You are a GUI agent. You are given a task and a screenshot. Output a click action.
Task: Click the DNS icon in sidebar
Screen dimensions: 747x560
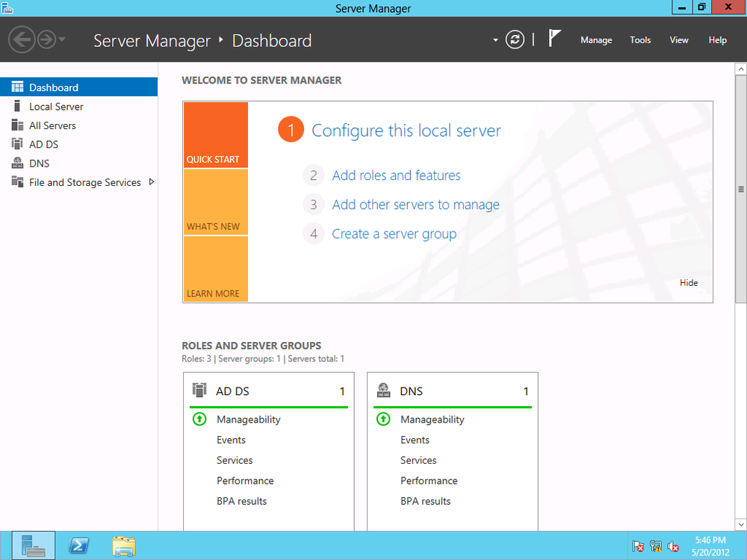point(17,163)
